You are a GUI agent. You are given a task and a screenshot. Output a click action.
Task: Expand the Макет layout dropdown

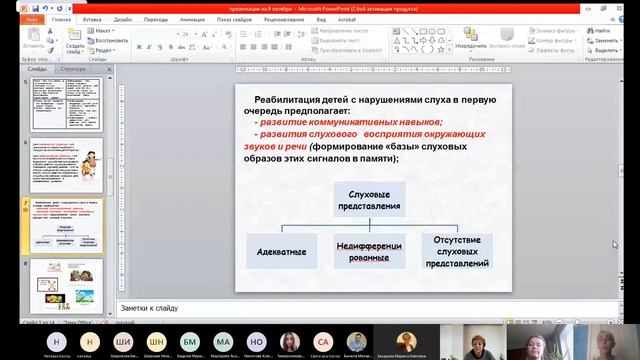(101, 31)
